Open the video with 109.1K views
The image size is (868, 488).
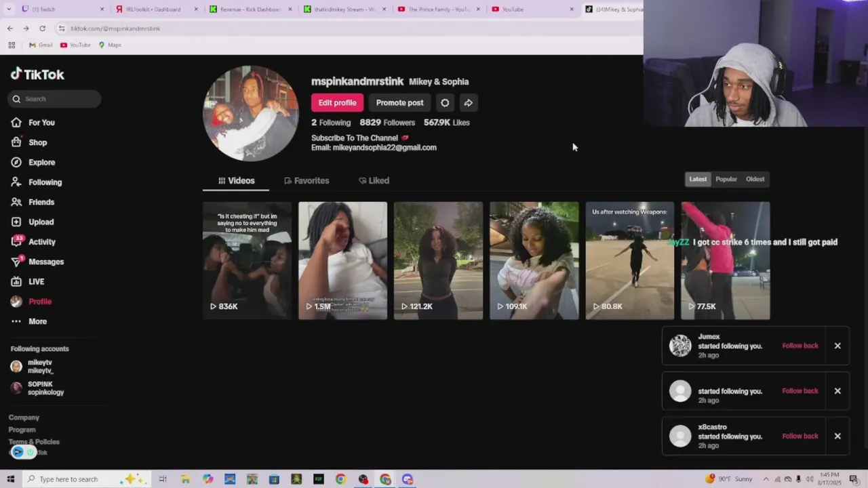[534, 260]
